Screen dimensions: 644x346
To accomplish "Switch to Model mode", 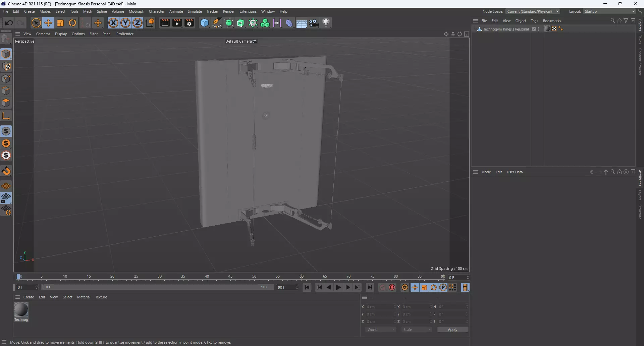I will coord(6,54).
